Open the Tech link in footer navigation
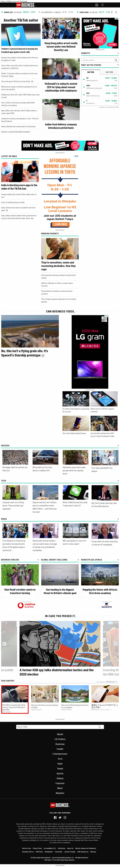The height and width of the screenshot is (868, 120). tap(60, 758)
